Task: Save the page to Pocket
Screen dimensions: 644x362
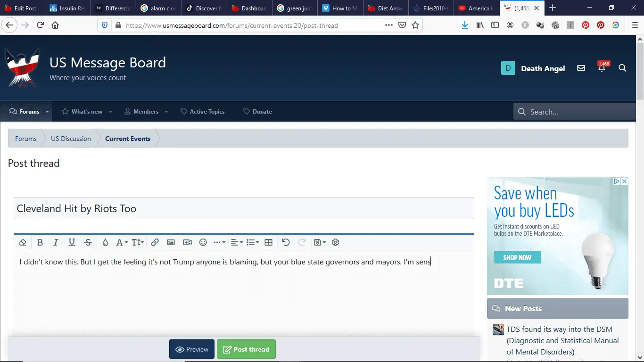Action: click(402, 25)
